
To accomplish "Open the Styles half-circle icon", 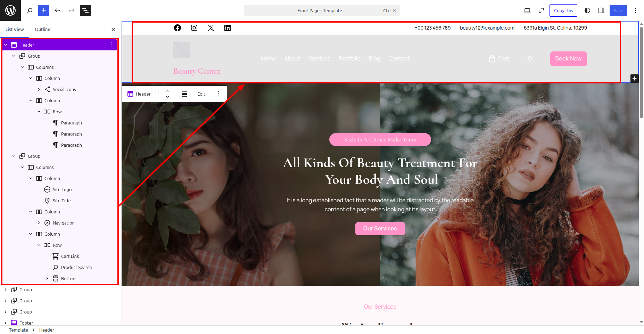I will point(587,10).
